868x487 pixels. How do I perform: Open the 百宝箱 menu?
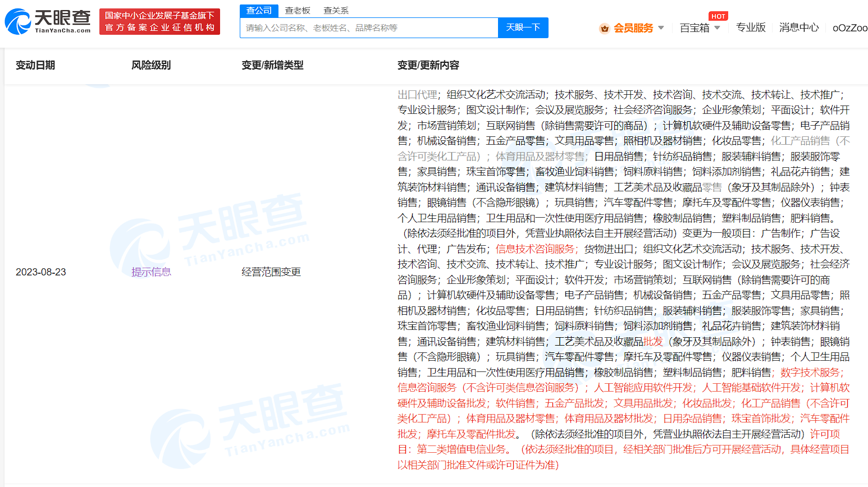tap(695, 28)
